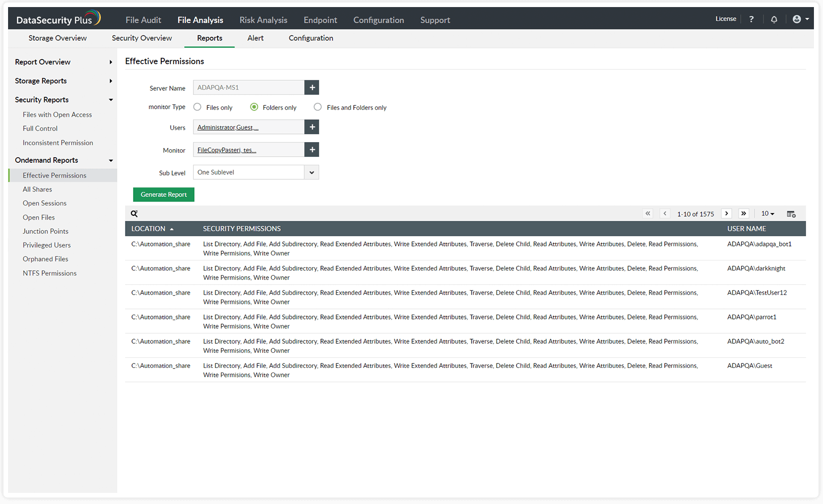Click the plus button beside Users field
823x504 pixels.
point(312,127)
